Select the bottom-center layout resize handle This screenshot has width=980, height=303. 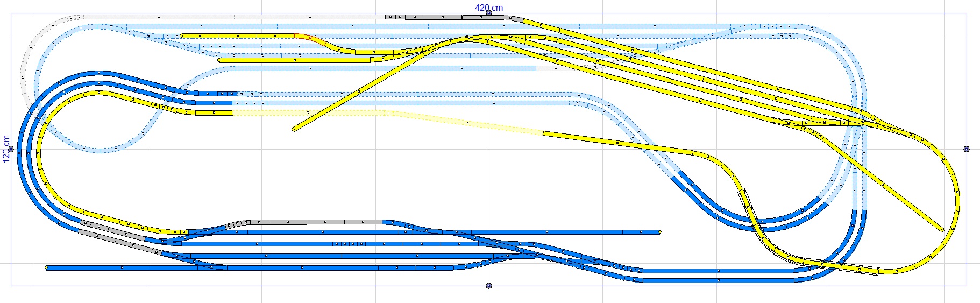(489, 286)
